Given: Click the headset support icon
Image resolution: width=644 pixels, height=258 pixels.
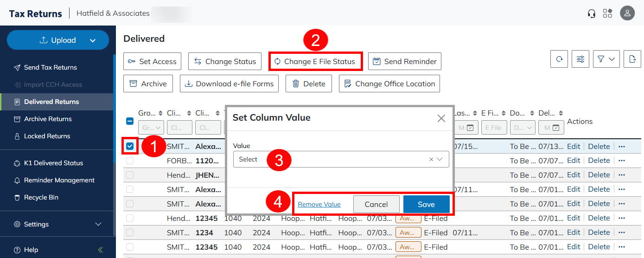Looking at the screenshot, I should [591, 13].
